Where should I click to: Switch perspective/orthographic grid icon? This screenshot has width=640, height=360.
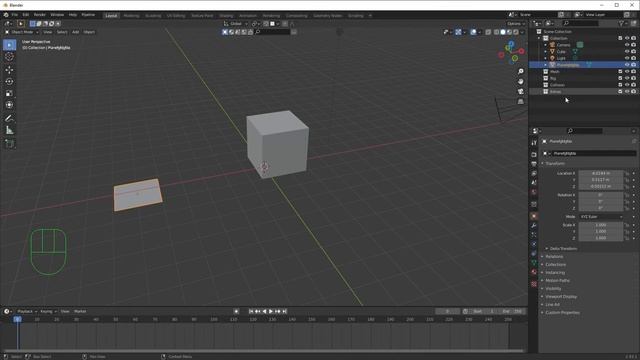520,101
